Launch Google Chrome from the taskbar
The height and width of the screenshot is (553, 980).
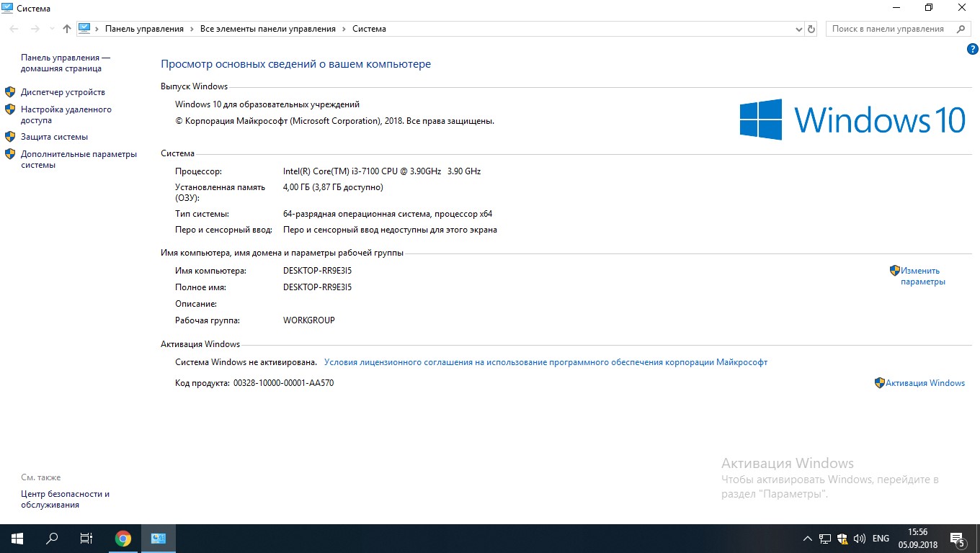coord(123,539)
